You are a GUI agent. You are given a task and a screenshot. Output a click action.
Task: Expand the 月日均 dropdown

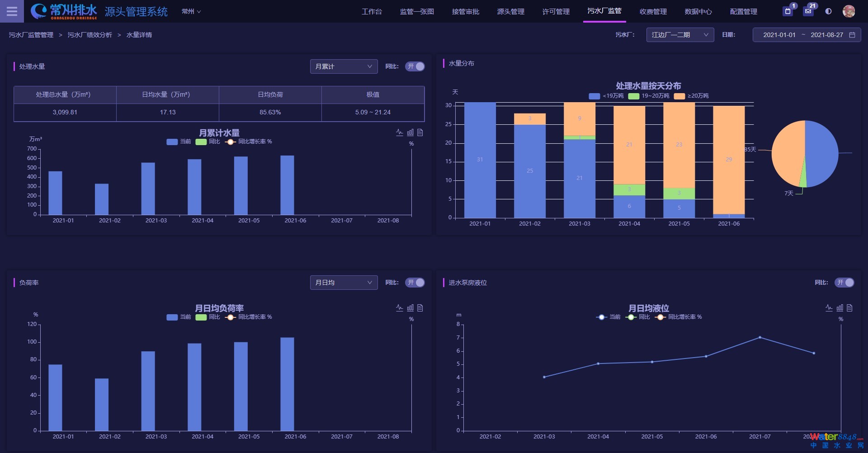point(344,283)
